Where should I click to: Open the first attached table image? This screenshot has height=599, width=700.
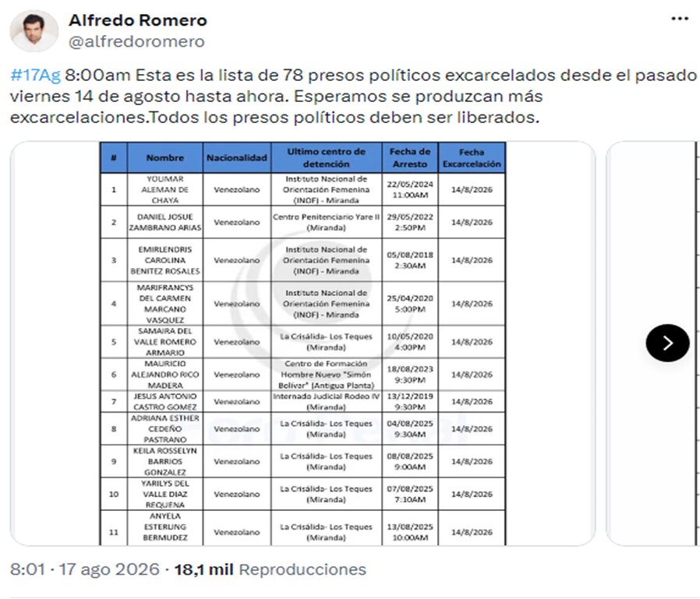(x=302, y=344)
